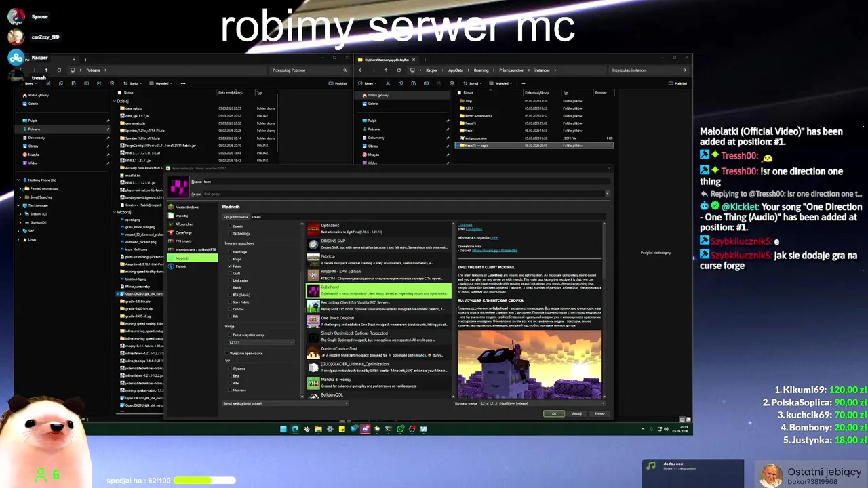Open the Grupa dropdown arrow
Image resolution: width=868 pixels, height=488 pixels.
607,194
